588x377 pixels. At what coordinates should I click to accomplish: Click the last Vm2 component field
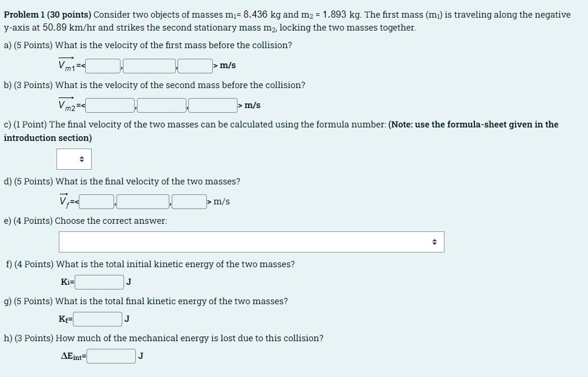(x=212, y=105)
